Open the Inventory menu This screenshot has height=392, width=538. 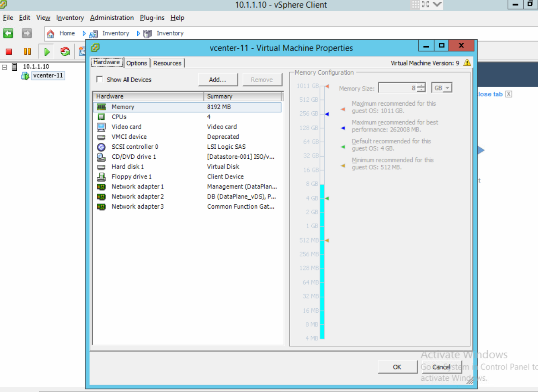70,18
